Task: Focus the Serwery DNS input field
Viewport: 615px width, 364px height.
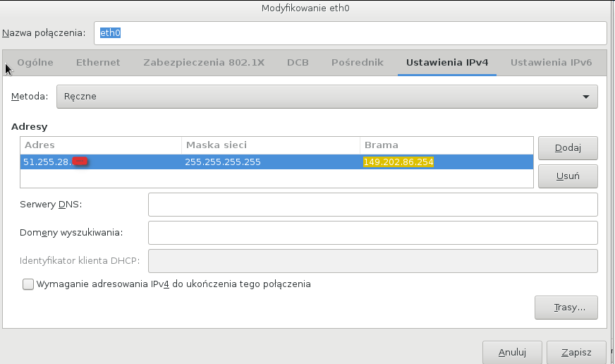Action: pyautogui.click(x=372, y=205)
